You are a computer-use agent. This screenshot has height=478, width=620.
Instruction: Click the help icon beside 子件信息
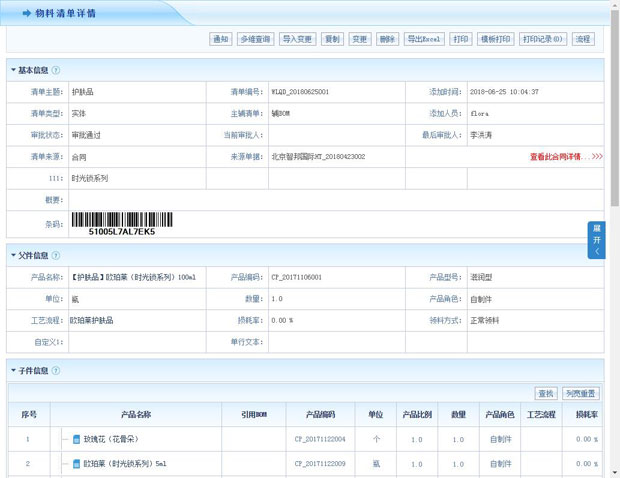click(x=56, y=370)
